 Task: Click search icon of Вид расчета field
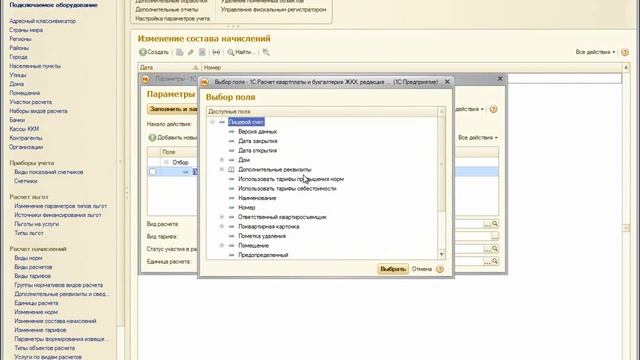tap(495, 224)
